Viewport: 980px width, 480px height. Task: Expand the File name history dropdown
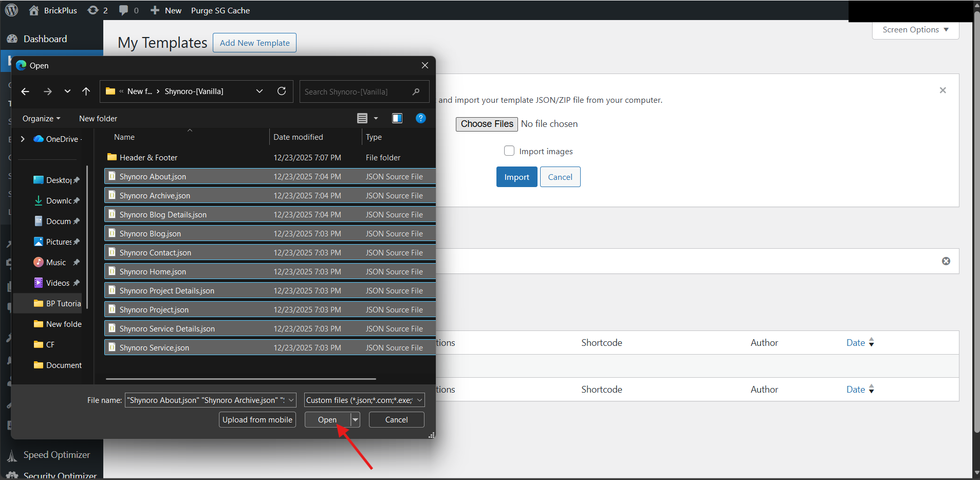[291, 400]
